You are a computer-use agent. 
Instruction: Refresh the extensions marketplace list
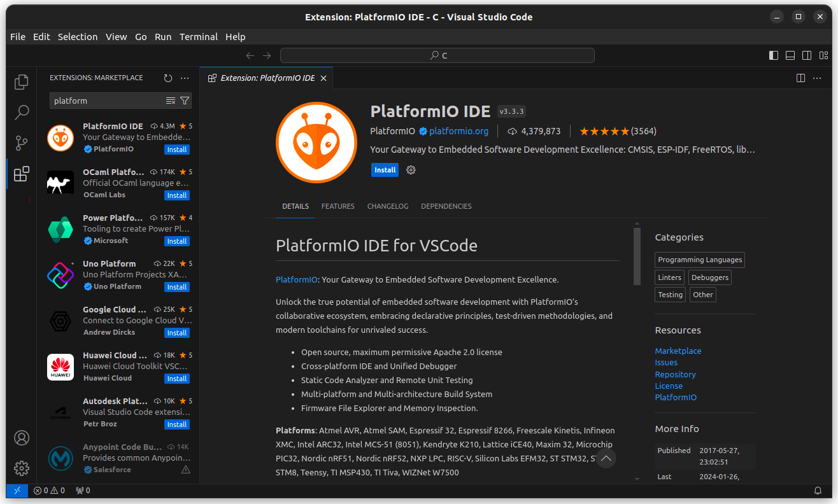[167, 78]
